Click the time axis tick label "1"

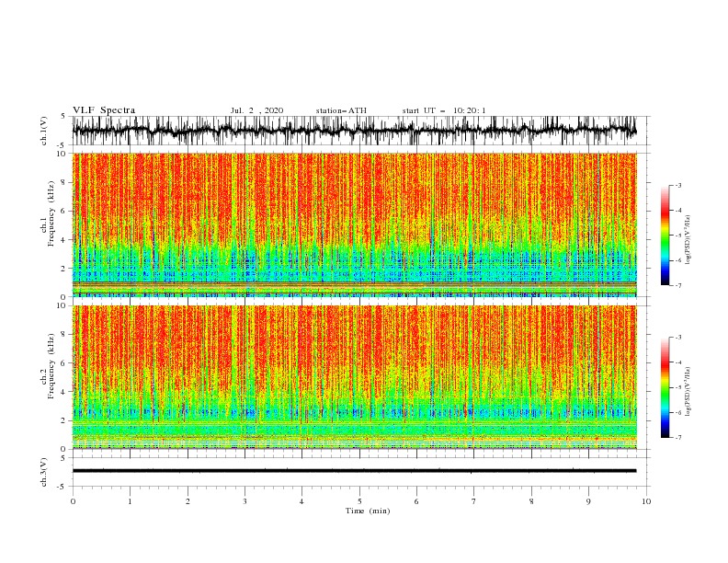click(131, 501)
